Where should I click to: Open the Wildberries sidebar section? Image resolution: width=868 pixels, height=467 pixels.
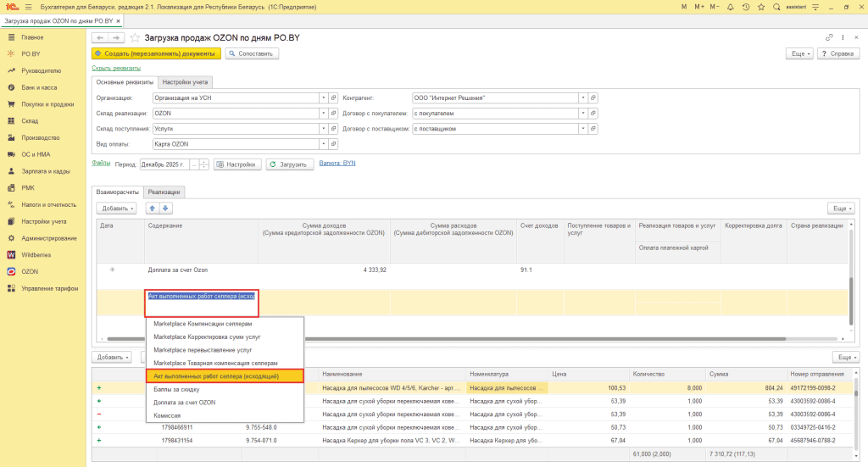click(x=36, y=254)
